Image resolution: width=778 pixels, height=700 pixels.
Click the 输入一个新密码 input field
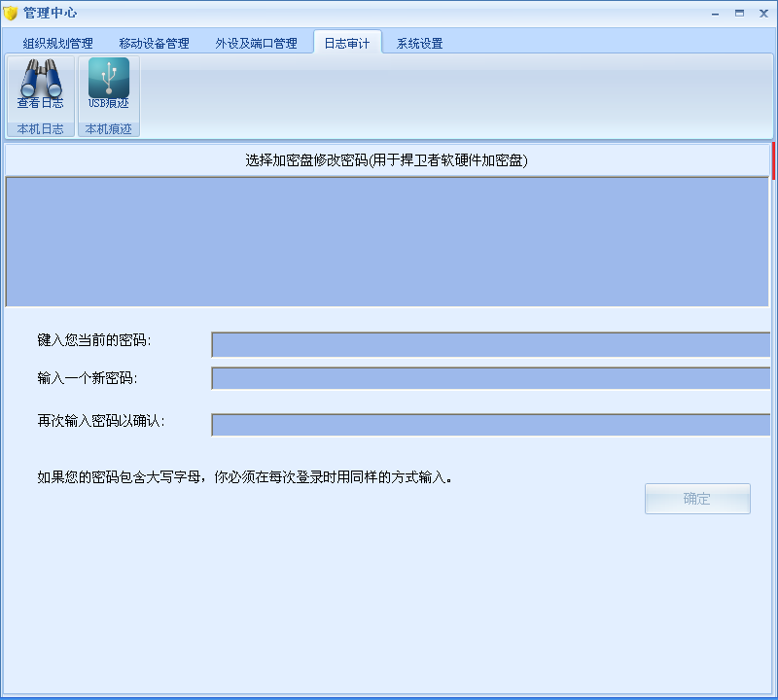[486, 377]
